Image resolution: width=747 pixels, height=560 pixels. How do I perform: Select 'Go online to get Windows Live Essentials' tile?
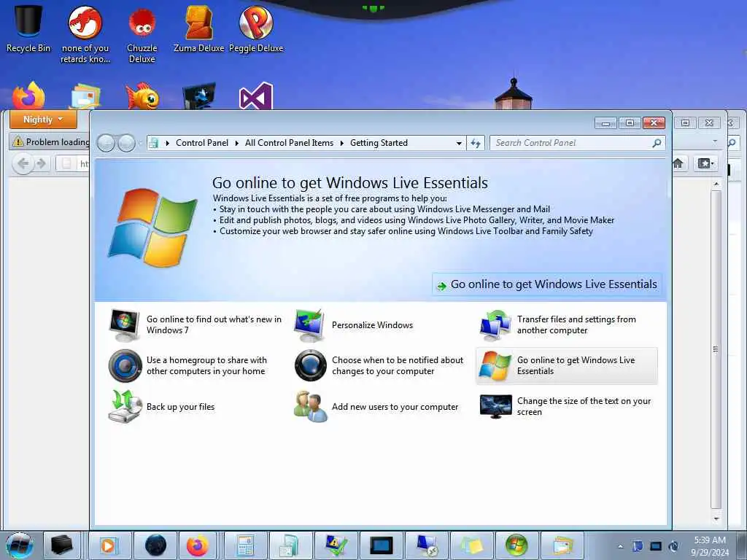point(567,366)
